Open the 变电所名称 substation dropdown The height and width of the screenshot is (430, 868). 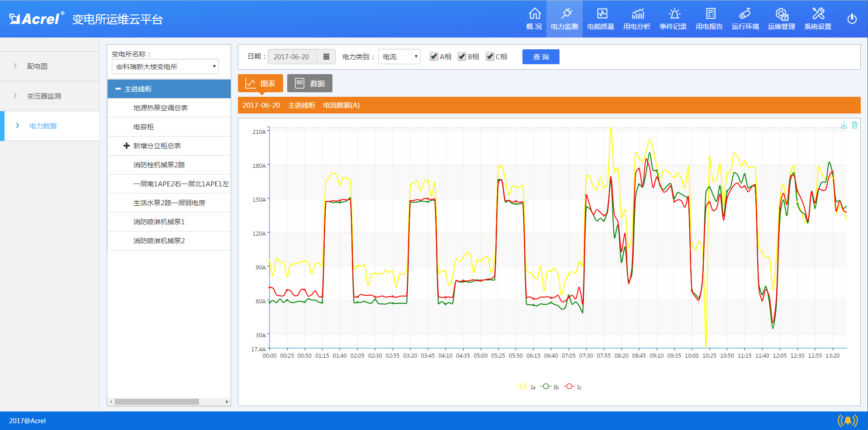coord(165,66)
